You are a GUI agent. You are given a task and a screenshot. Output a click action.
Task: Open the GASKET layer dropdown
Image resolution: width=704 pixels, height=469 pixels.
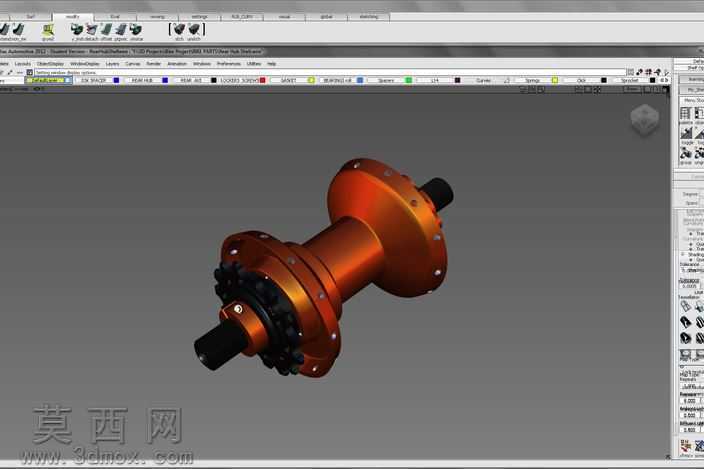point(288,80)
